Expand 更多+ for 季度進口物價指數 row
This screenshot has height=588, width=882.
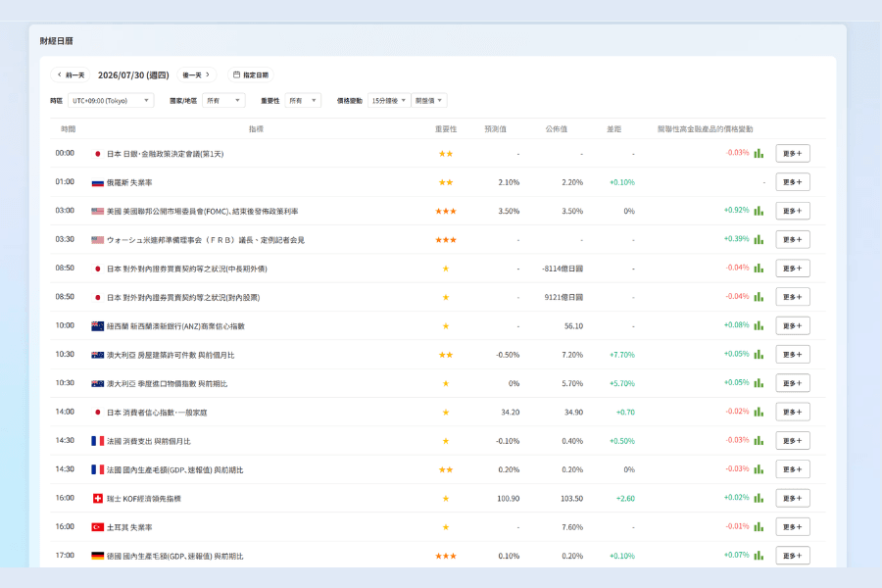[793, 382]
